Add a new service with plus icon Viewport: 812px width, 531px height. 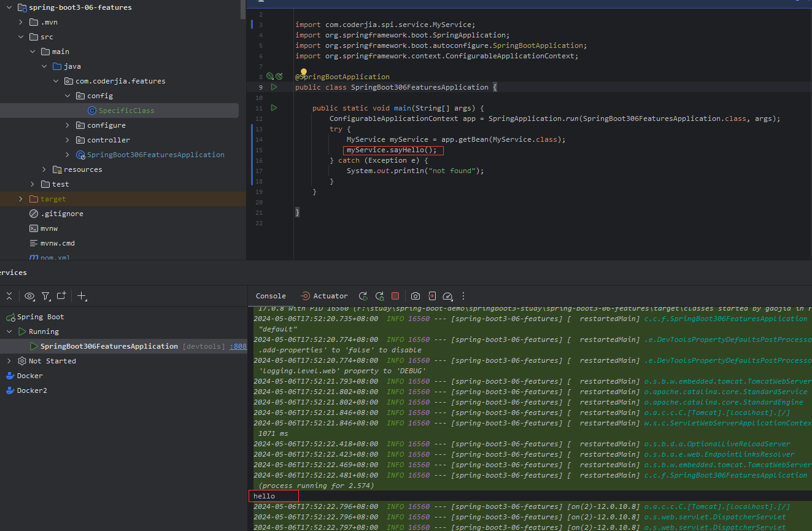82,296
